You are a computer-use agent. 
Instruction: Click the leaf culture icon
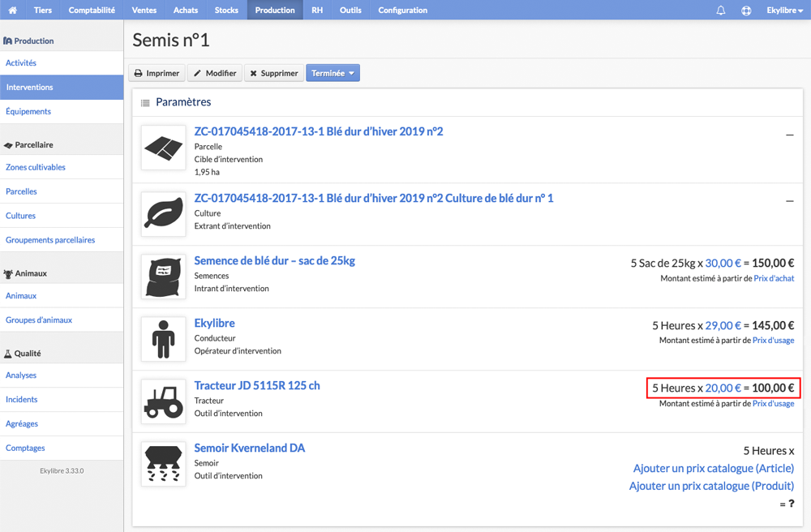tap(164, 214)
